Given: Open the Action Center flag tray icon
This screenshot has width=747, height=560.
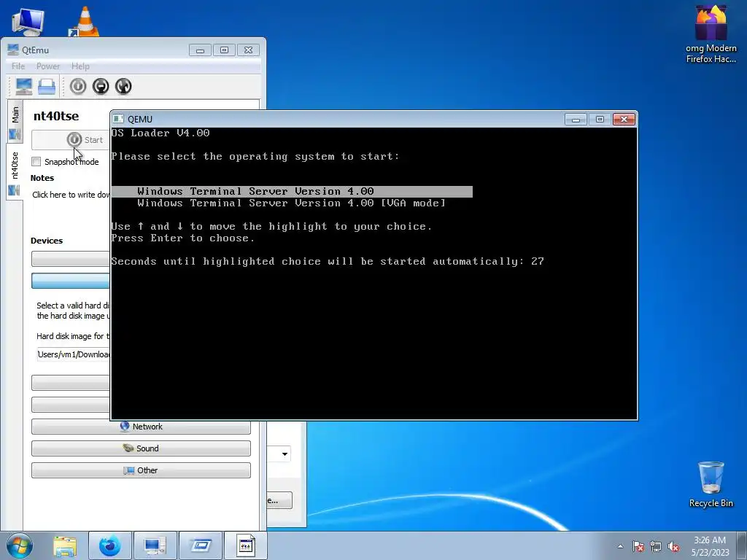Looking at the screenshot, I should 638,547.
